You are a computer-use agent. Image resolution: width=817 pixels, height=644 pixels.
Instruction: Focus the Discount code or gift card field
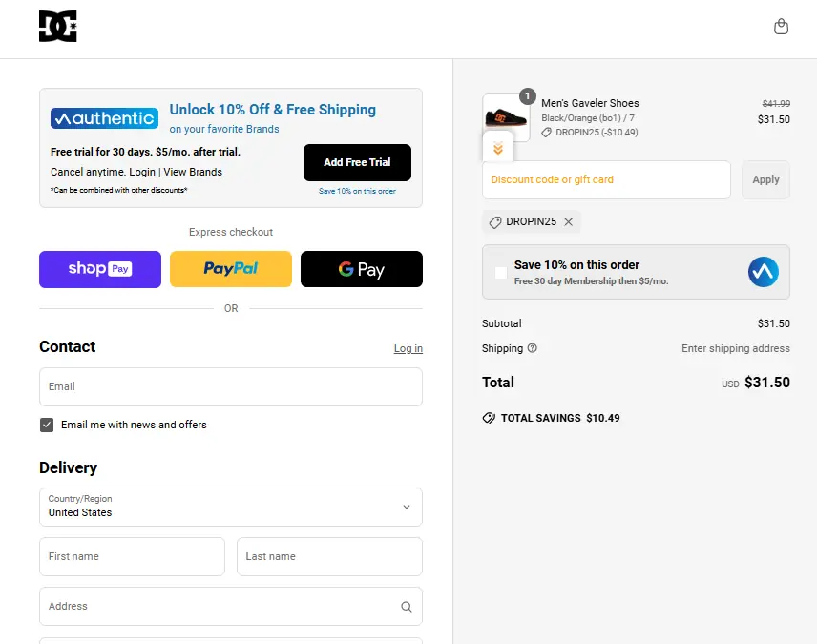pyautogui.click(x=606, y=179)
